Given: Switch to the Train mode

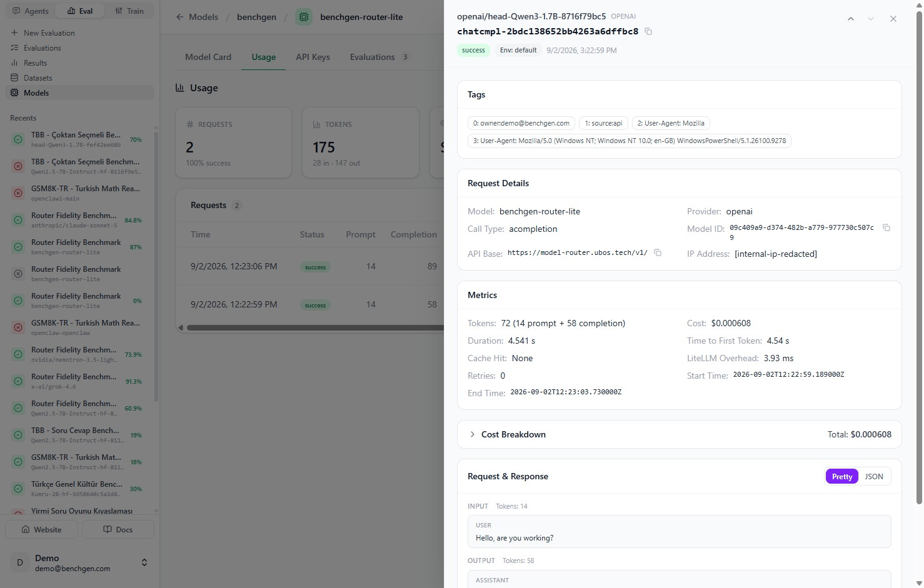Looking at the screenshot, I should click(129, 11).
